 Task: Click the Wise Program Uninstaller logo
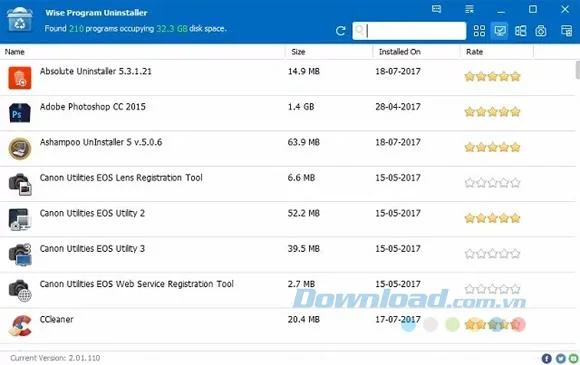pyautogui.click(x=20, y=20)
